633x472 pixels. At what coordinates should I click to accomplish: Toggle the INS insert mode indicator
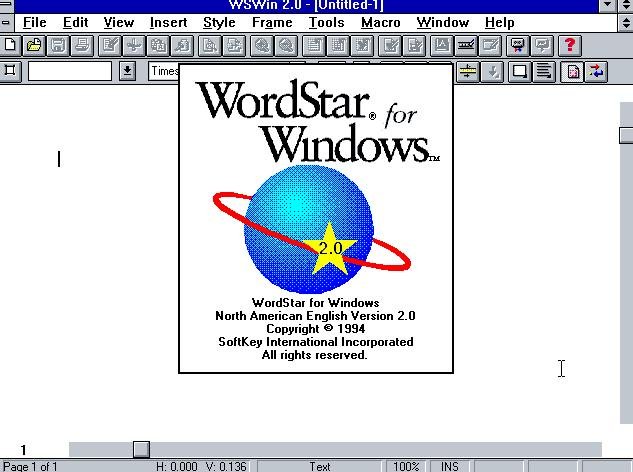pyautogui.click(x=450, y=466)
